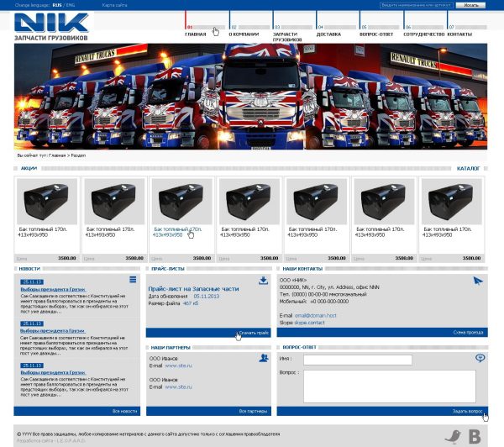Viewport: 504px width, 447px height.
Task: Click Все новости button
Action: click(x=124, y=411)
